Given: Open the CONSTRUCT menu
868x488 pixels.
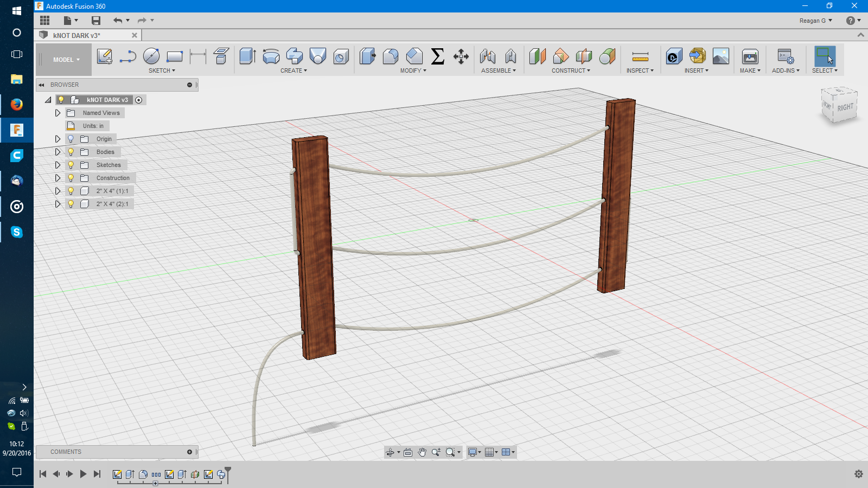Looking at the screenshot, I should [571, 70].
